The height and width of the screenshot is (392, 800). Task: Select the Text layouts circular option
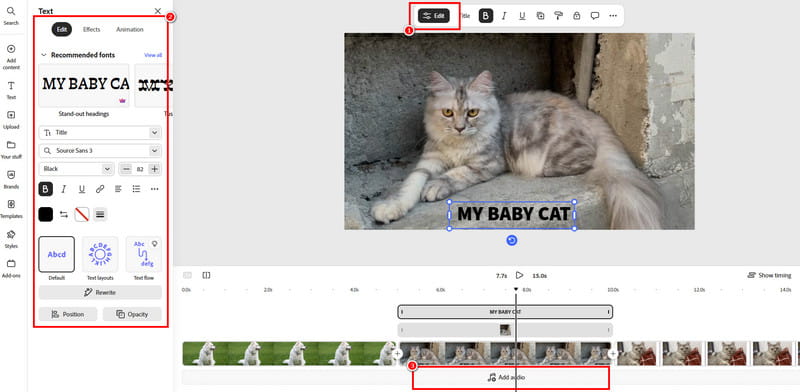(x=100, y=254)
